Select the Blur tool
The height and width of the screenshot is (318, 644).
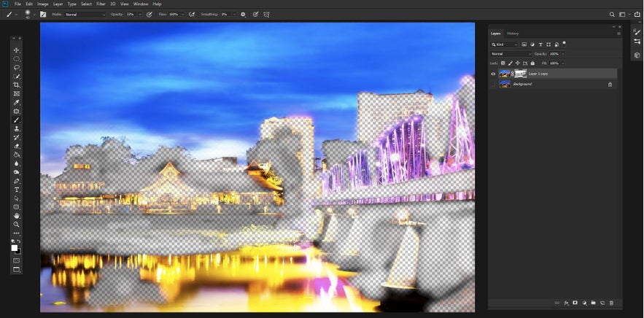(17, 163)
